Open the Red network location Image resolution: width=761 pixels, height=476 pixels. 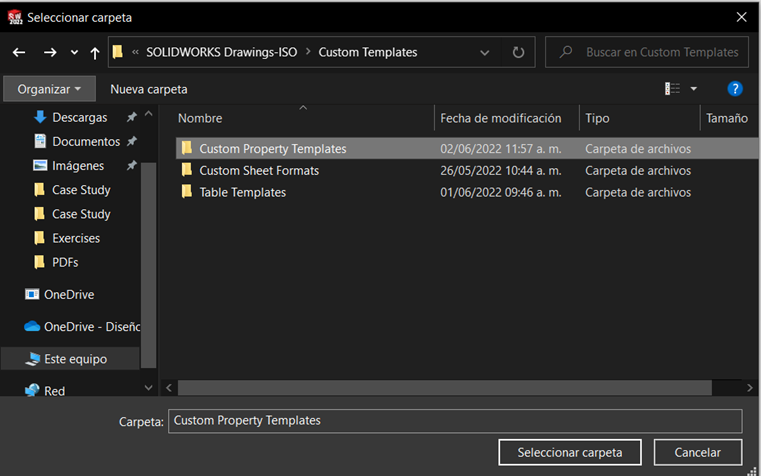[x=54, y=391]
